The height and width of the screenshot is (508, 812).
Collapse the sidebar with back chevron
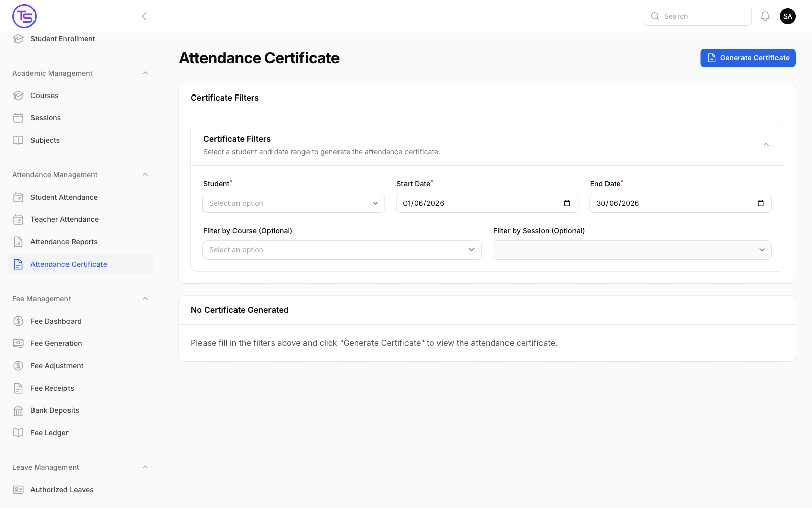(144, 16)
